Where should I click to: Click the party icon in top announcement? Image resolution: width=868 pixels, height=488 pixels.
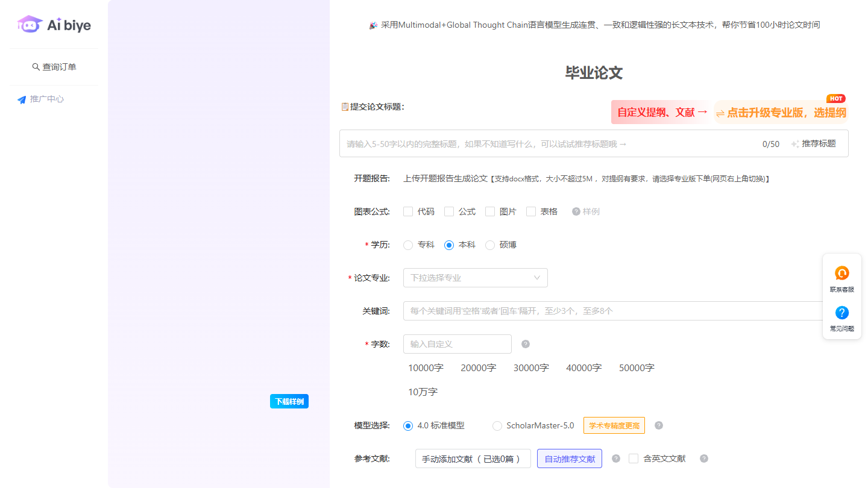pyautogui.click(x=373, y=25)
